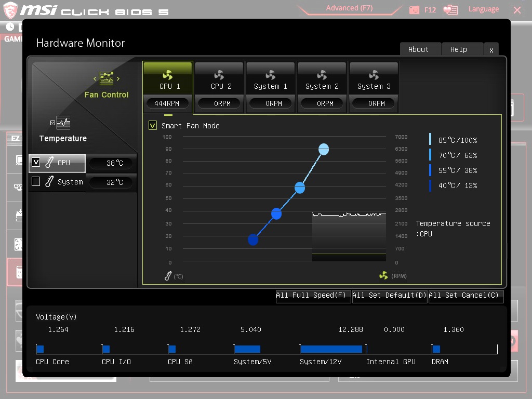Screen dimensions: 532x399
Task: Click the System 3 fan icon
Action: point(374,75)
